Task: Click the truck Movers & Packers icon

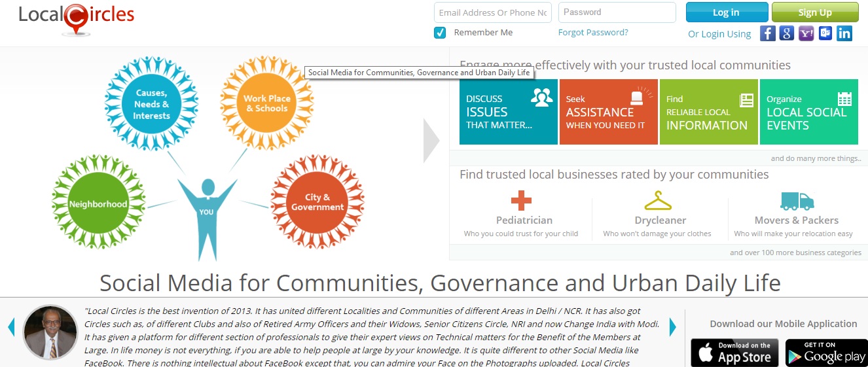Action: 797,201
